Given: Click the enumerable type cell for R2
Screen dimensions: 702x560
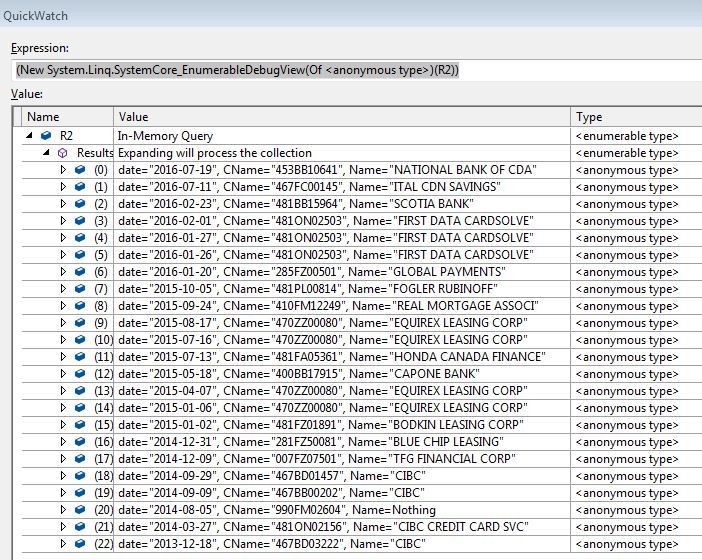Looking at the screenshot, I should pos(636,136).
